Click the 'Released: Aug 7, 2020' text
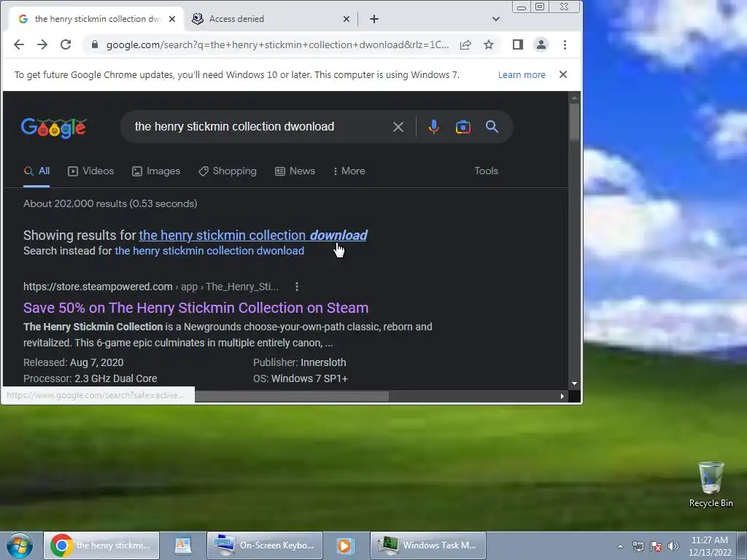Screen dimensions: 747x560 point(74,363)
